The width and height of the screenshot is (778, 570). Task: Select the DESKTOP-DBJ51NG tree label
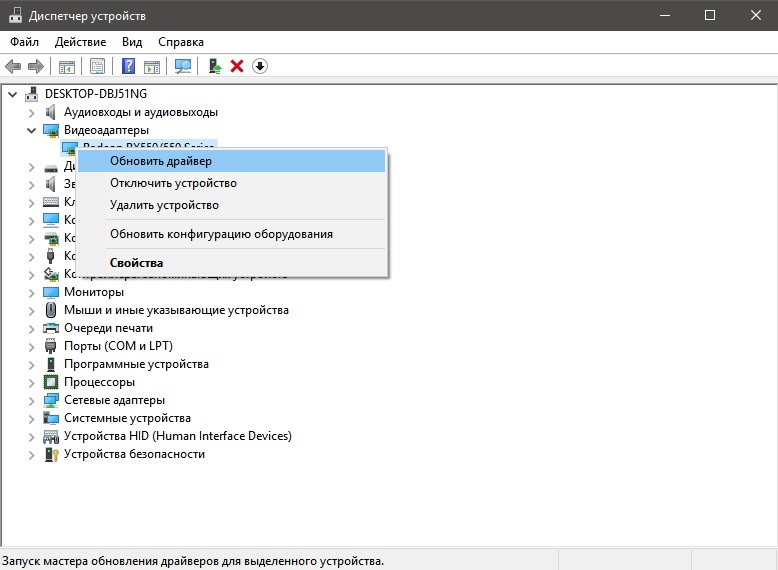click(x=96, y=94)
